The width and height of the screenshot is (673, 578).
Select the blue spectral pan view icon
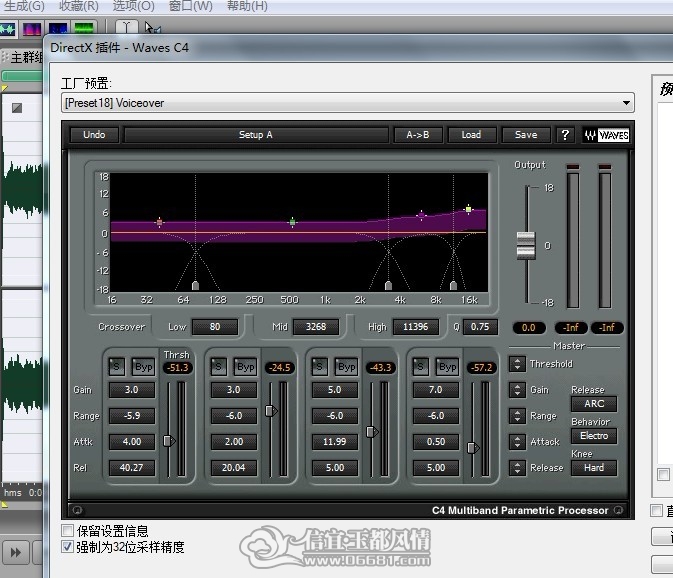[x=58, y=29]
